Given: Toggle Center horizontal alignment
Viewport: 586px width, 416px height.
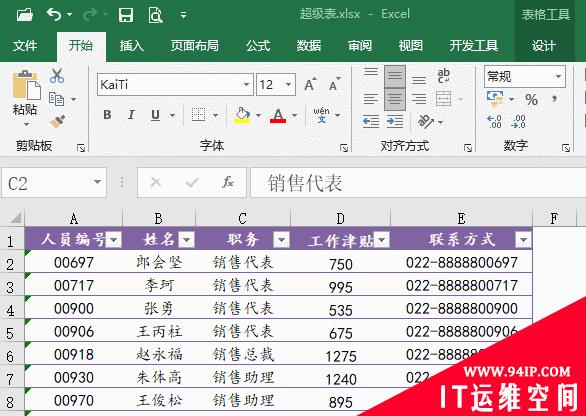Looking at the screenshot, I should (395, 99).
